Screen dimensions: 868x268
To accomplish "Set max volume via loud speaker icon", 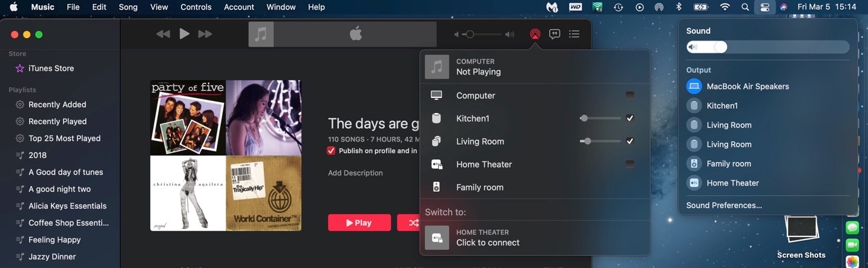I will pos(510,34).
